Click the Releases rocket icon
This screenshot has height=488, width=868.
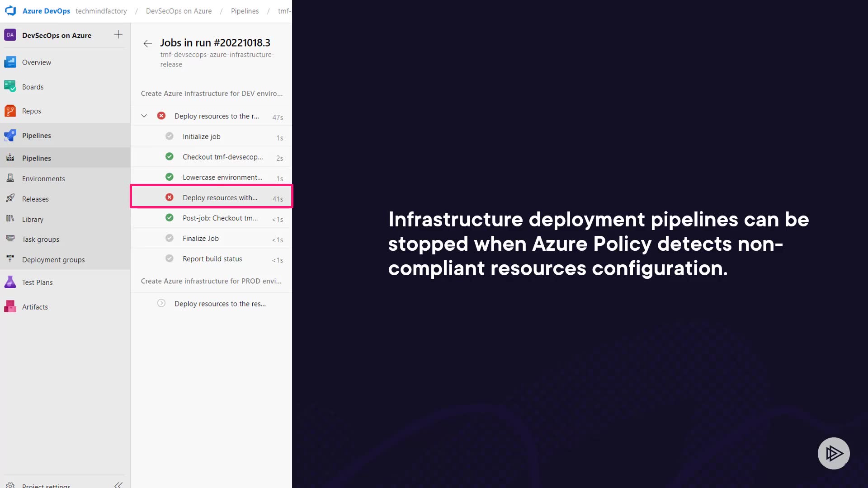[x=10, y=198]
